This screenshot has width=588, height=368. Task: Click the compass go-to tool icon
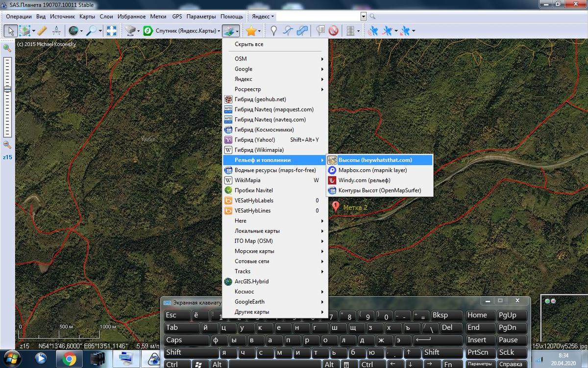56,31
